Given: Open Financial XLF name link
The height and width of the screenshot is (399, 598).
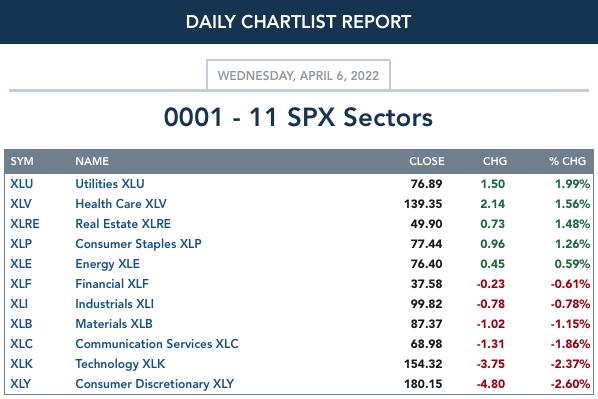Looking at the screenshot, I should tap(112, 284).
